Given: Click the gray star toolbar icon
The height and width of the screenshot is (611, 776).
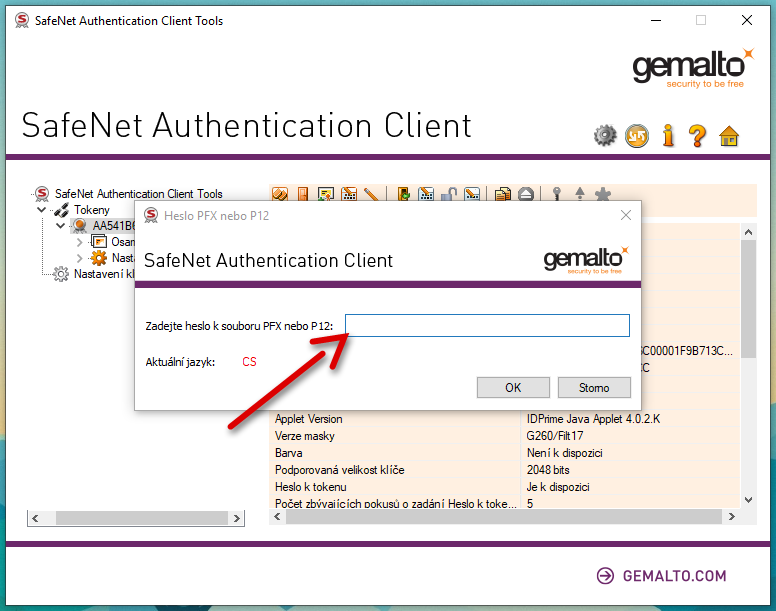Looking at the screenshot, I should click(603, 194).
